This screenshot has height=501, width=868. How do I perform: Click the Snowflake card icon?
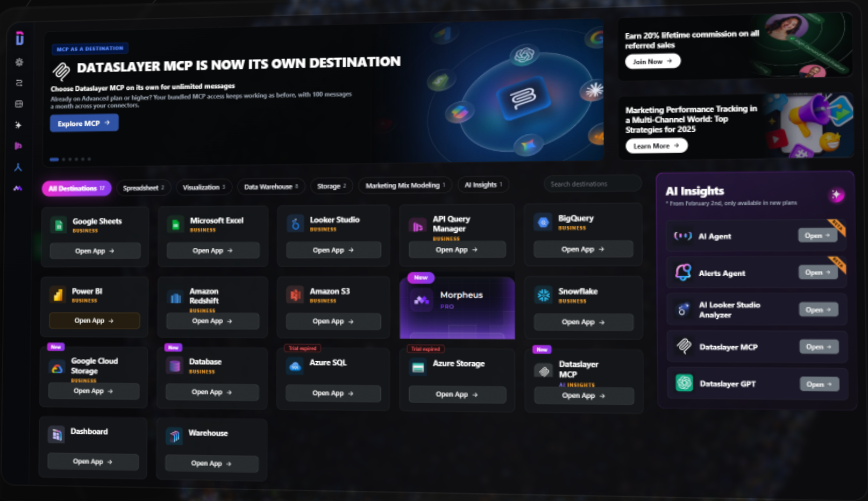(544, 295)
